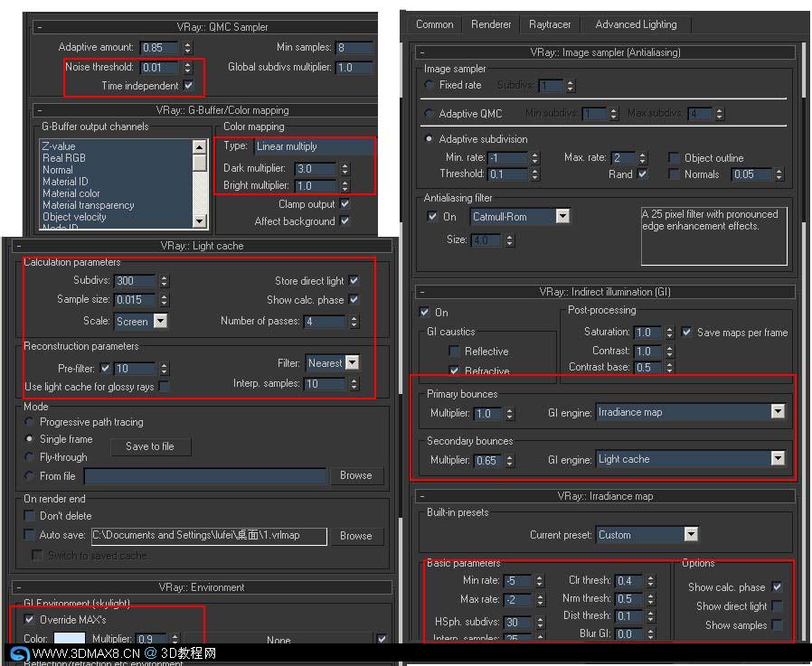Toggle the Pre-filter checkbox

105,369
